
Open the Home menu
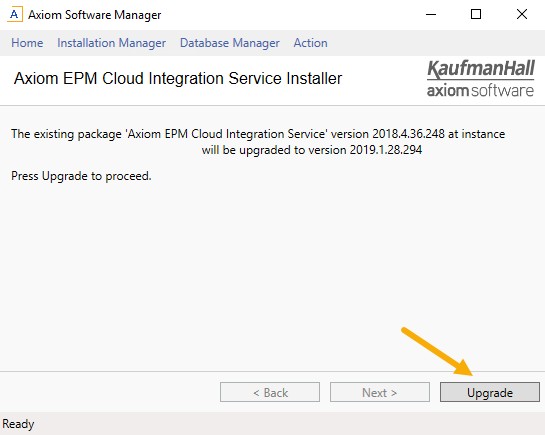click(x=27, y=43)
